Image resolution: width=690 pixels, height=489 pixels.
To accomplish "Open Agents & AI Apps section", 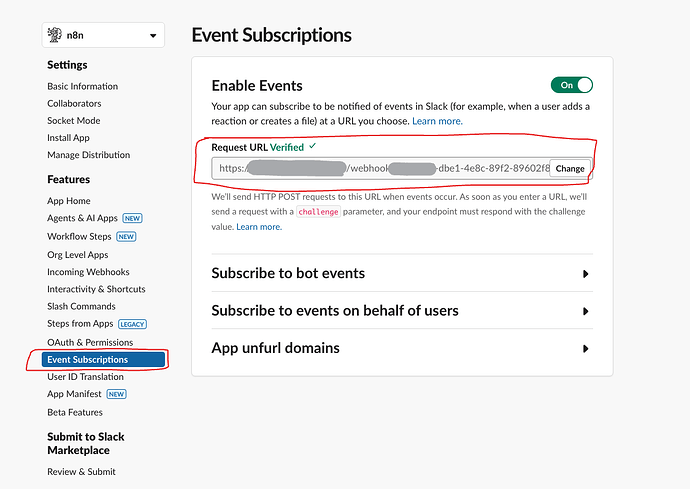I will tap(82, 218).
